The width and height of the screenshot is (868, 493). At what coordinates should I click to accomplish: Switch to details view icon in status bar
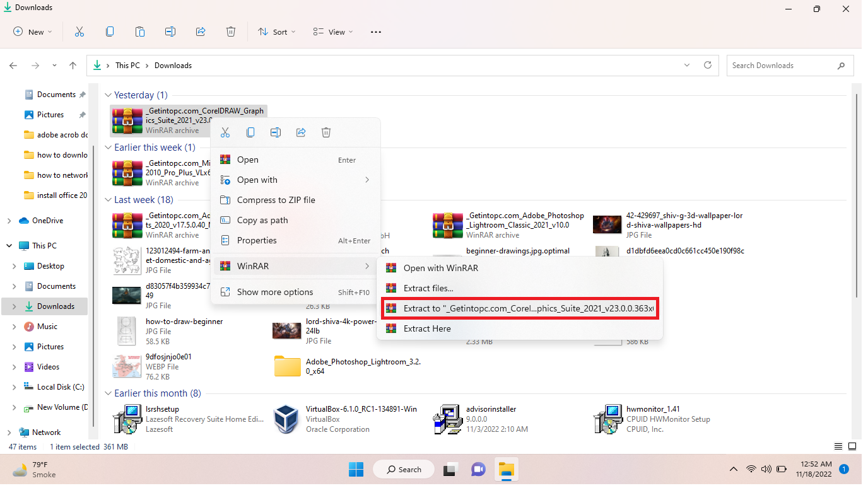pyautogui.click(x=838, y=446)
